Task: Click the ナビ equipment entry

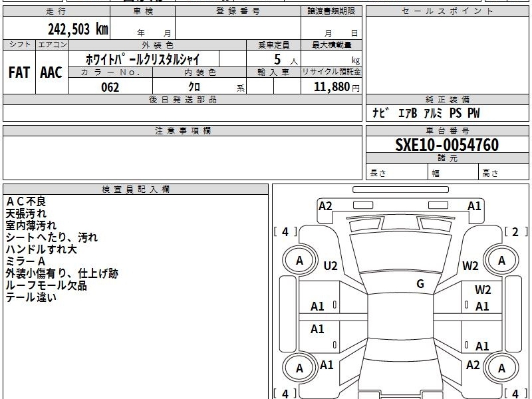Action: click(x=380, y=113)
